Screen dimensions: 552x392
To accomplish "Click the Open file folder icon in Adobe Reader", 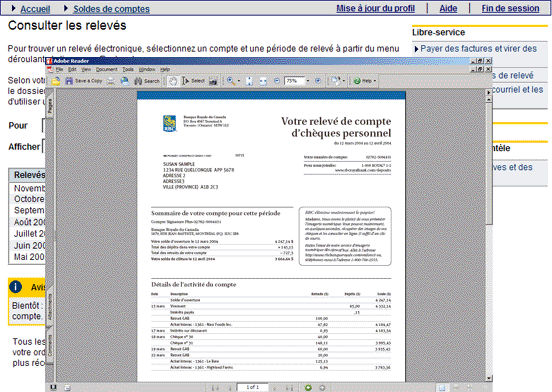I will pos(56,81).
